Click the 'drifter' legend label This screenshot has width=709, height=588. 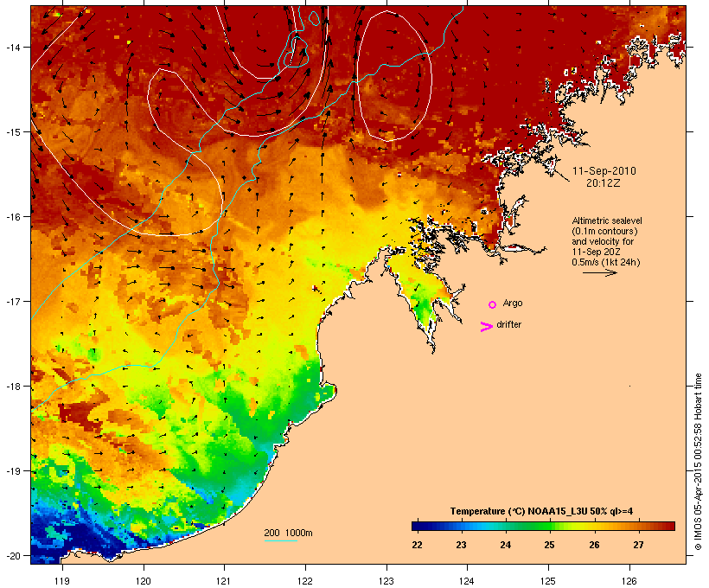click(508, 324)
